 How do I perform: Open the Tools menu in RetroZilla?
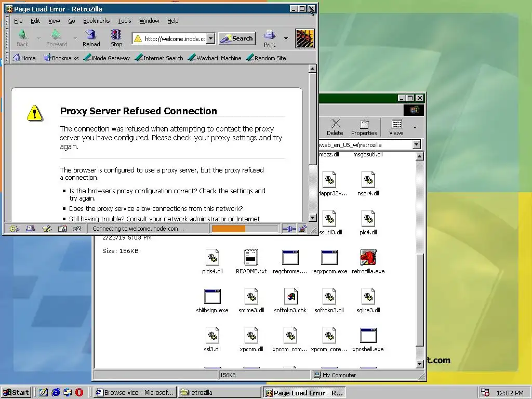click(125, 21)
